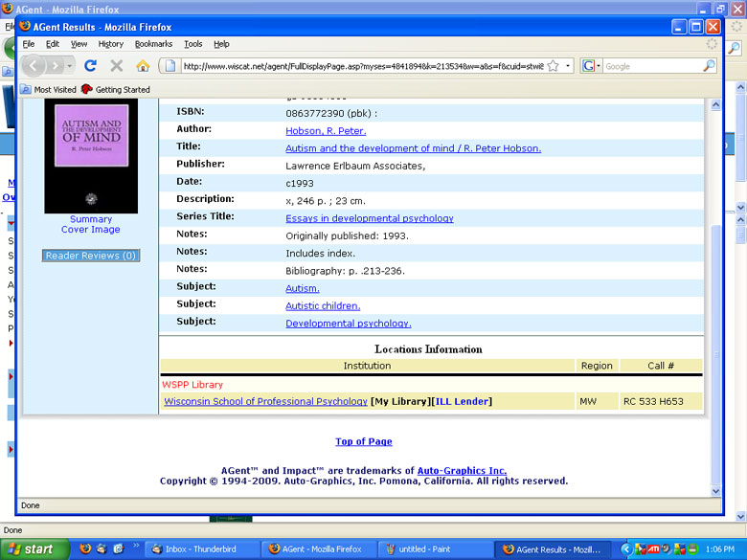Open the Auto-Graphics Inc. link
Viewport: 747px width, 560px height.
click(x=462, y=470)
